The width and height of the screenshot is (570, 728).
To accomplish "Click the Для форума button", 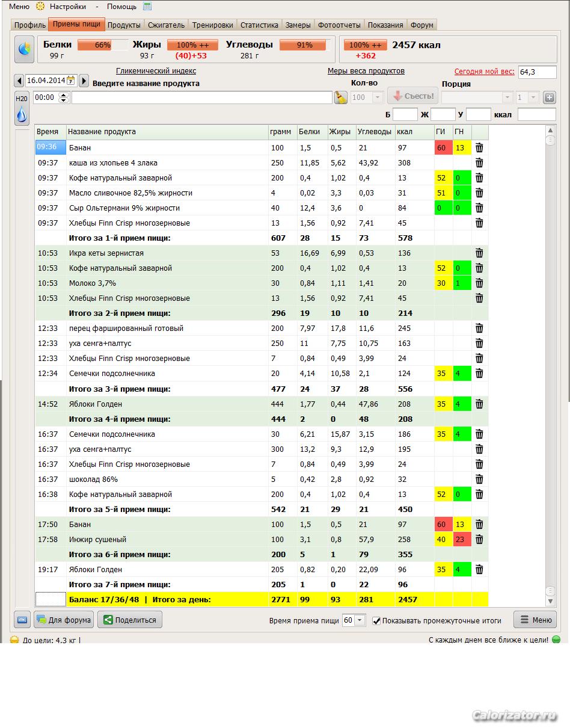I will coord(63,620).
